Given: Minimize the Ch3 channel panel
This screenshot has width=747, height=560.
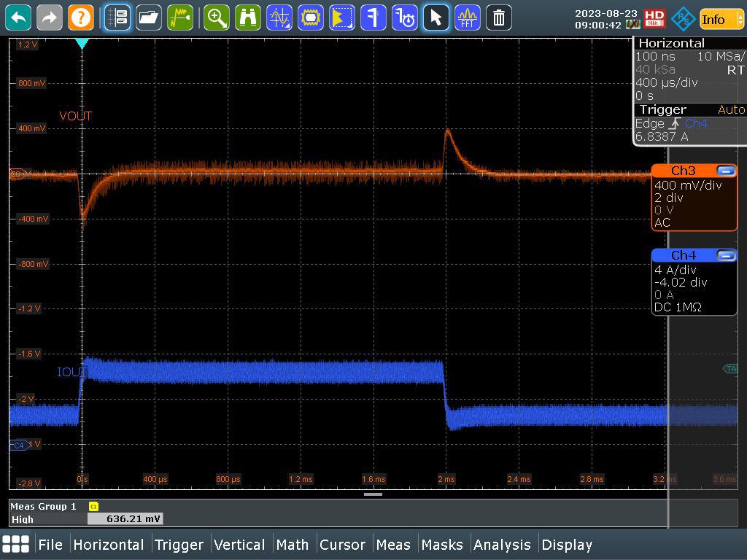Looking at the screenshot, I should coord(725,171).
